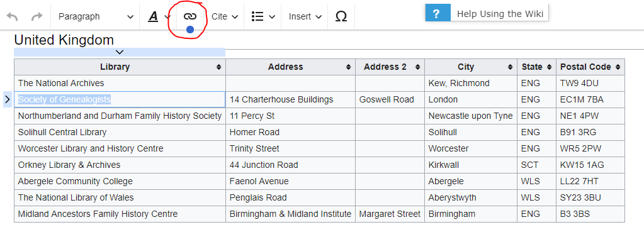Click the 44 Junction Road address cell
Viewport: 644px width, 232px height.
[x=290, y=165]
